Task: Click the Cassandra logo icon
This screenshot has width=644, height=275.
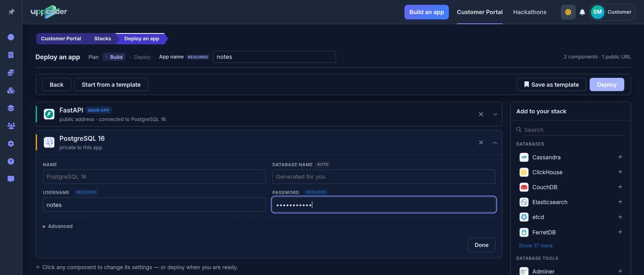Action: [x=524, y=157]
